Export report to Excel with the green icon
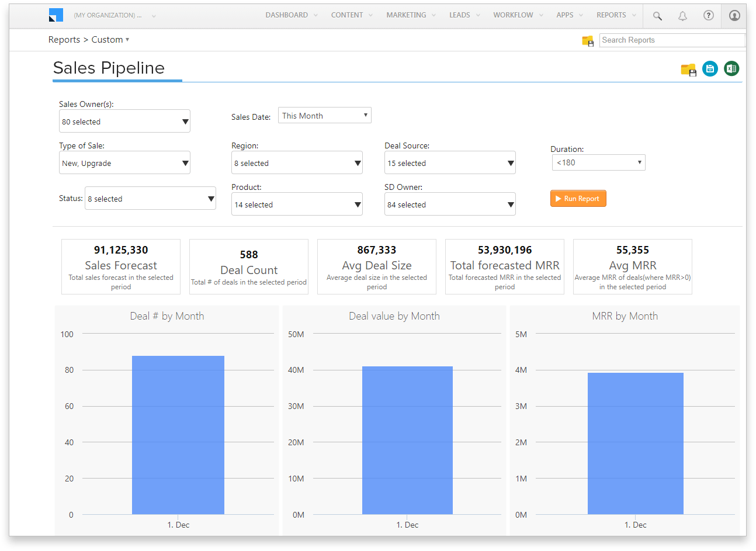 pyautogui.click(x=731, y=68)
